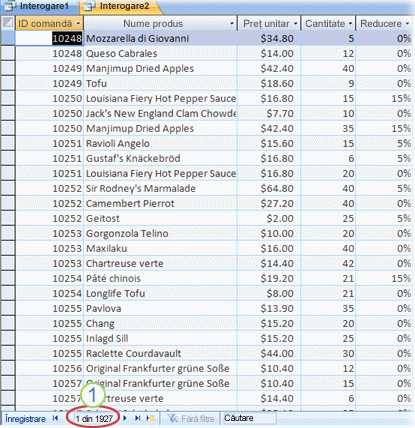Click the order ID 10256 cell
This screenshot has height=428, width=415.
(49, 368)
